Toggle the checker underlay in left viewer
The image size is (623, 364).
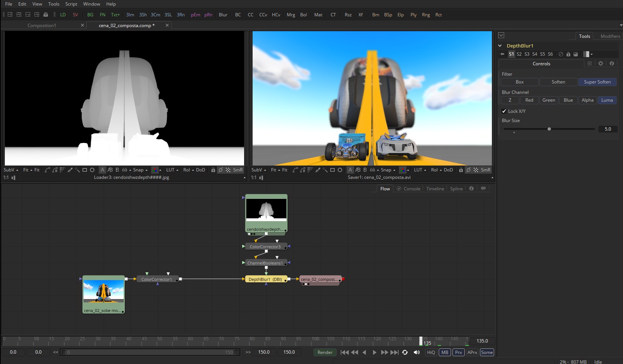pos(228,170)
